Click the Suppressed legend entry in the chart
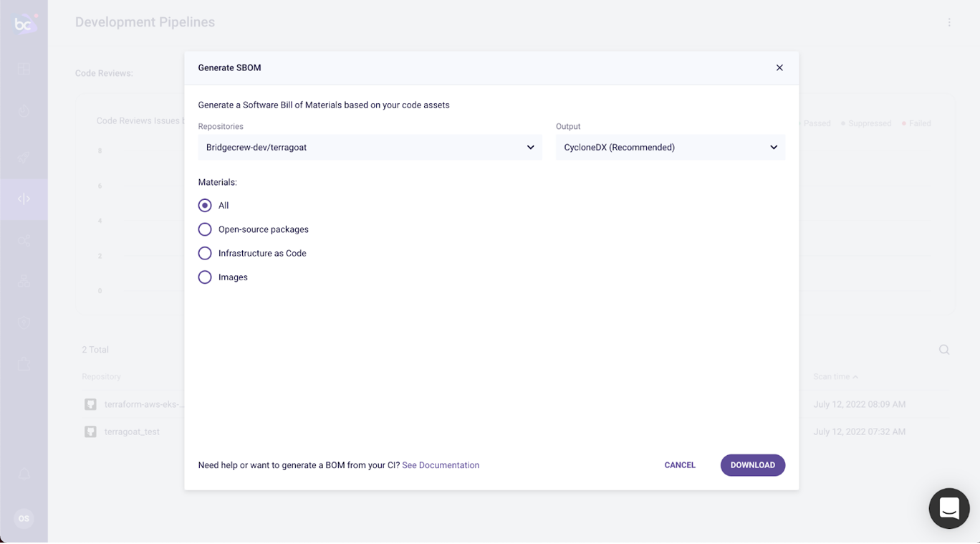 pyautogui.click(x=866, y=123)
